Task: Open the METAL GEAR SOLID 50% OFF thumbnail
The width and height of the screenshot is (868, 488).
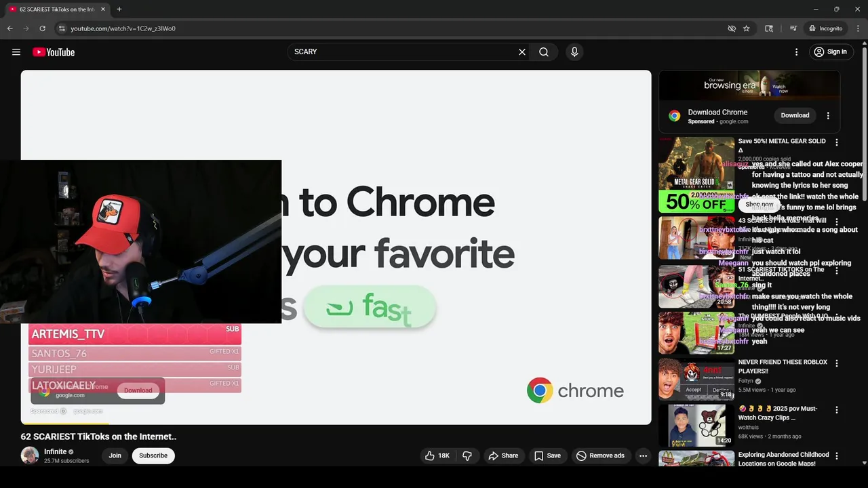Action: pos(696,175)
